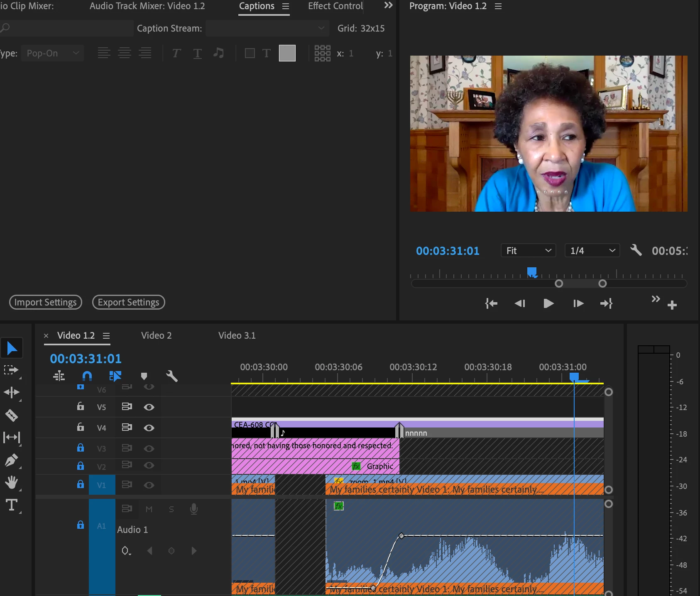This screenshot has height=596, width=700.
Task: Select the Type tool
Action: coord(11,505)
